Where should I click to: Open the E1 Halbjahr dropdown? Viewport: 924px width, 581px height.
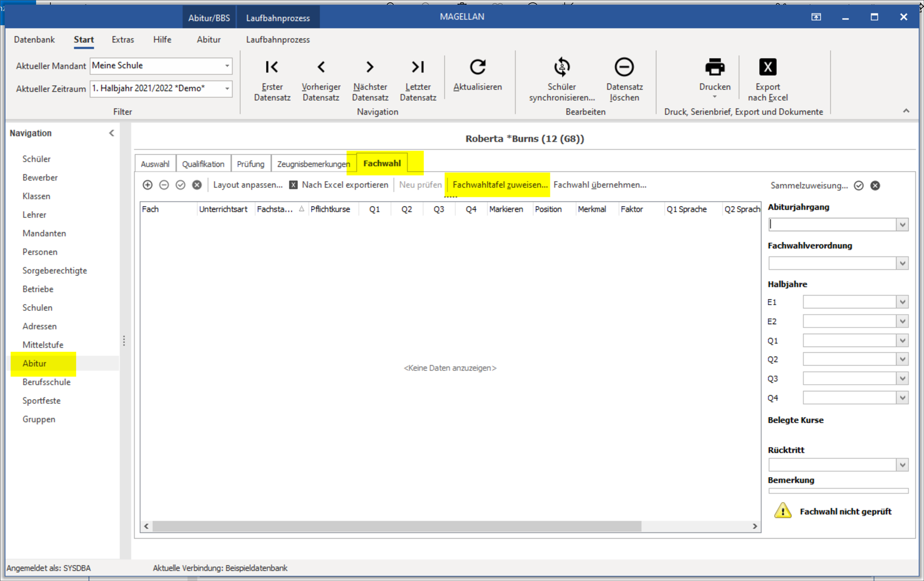tap(902, 302)
